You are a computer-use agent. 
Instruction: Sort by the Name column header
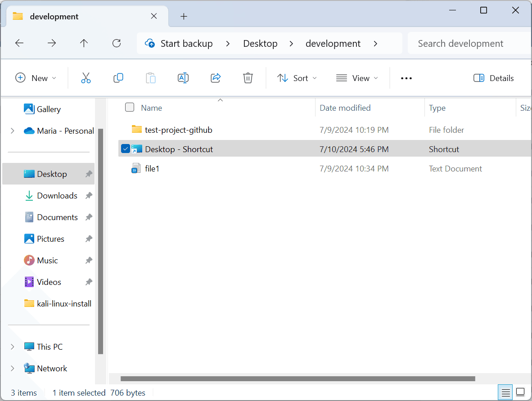click(151, 108)
